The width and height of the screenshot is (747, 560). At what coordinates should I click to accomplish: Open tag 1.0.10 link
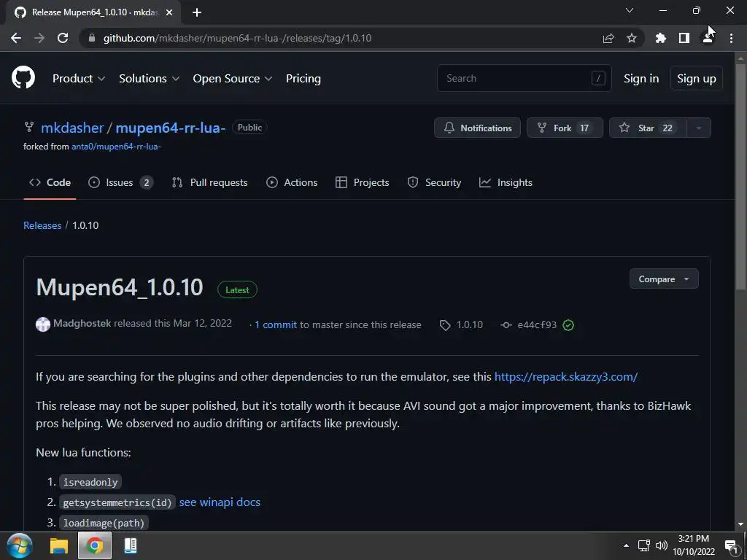462,324
